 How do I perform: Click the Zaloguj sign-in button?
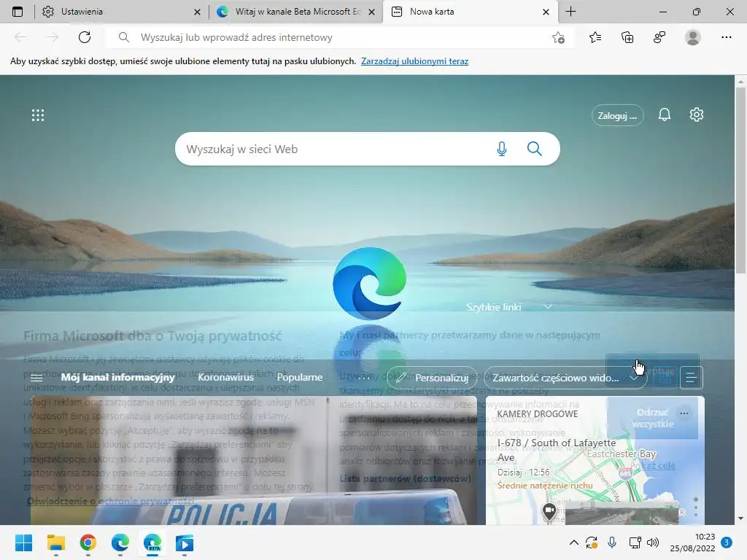[617, 116]
